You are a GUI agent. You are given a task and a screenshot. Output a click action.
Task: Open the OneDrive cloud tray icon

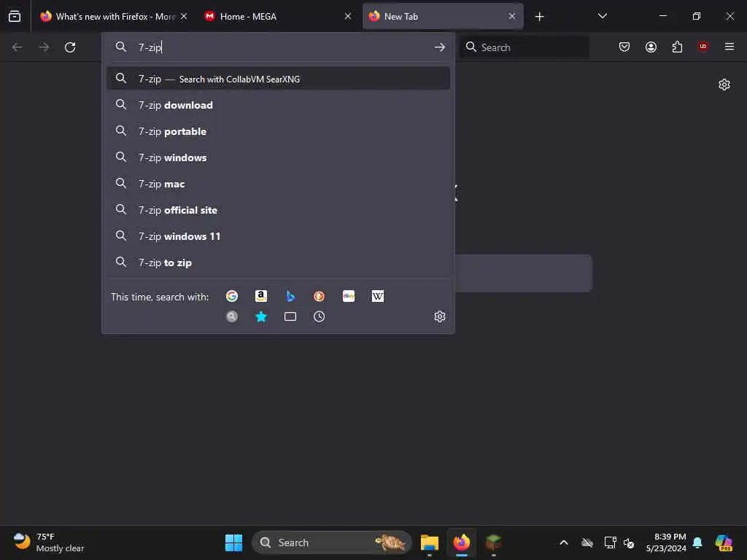pyautogui.click(x=587, y=542)
